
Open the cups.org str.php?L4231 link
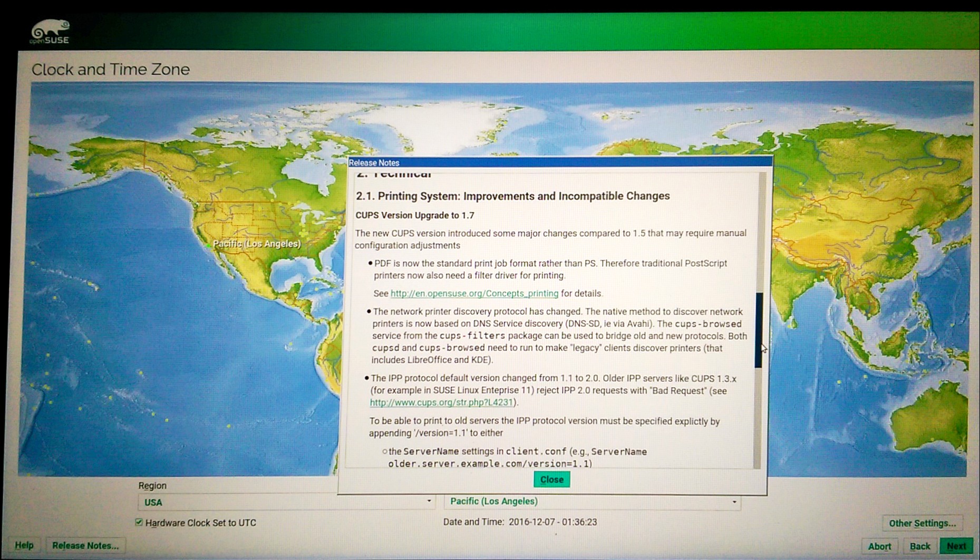click(441, 402)
